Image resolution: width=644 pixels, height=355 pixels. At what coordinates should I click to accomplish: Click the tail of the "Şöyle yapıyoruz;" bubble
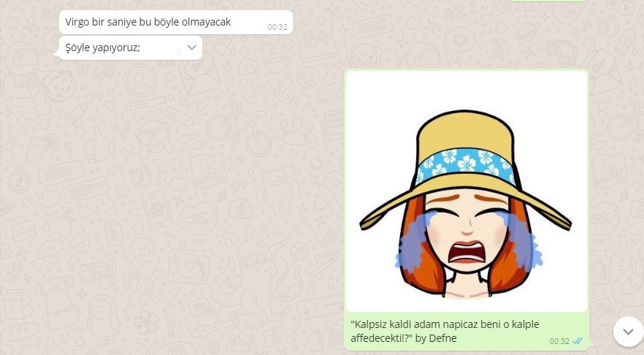pos(57,39)
